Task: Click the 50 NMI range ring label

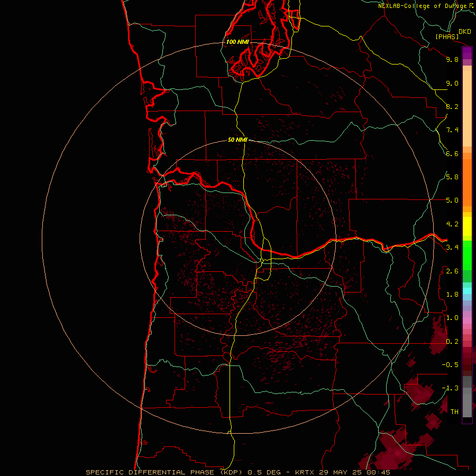Action: coord(237,140)
